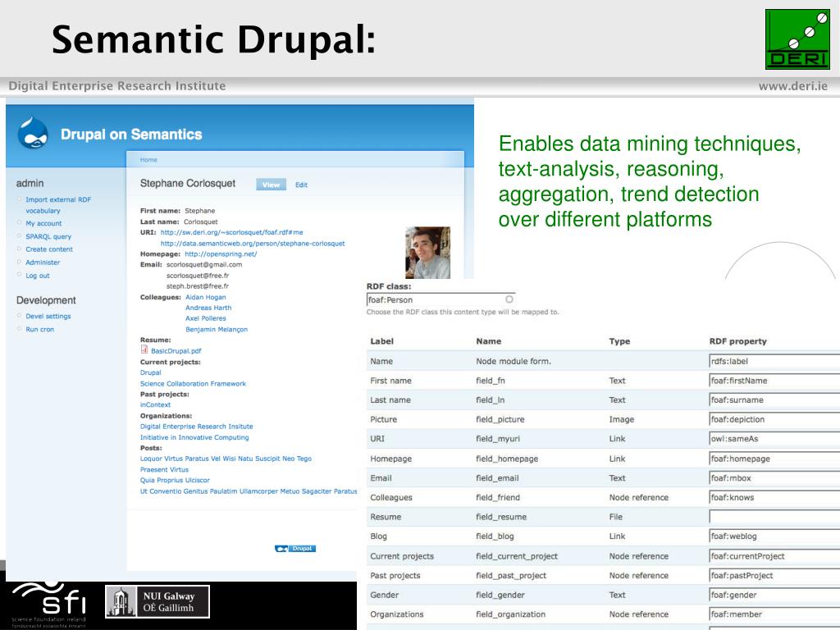Open Digital Enterprise Research Insitute organization
The height and width of the screenshot is (630, 840).
point(197,427)
